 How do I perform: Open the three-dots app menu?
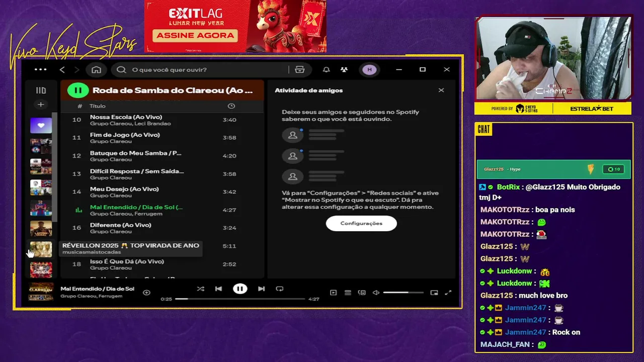(40, 69)
